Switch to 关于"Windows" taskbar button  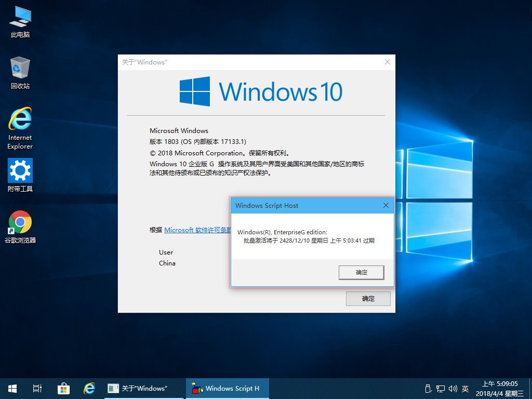tap(144, 389)
